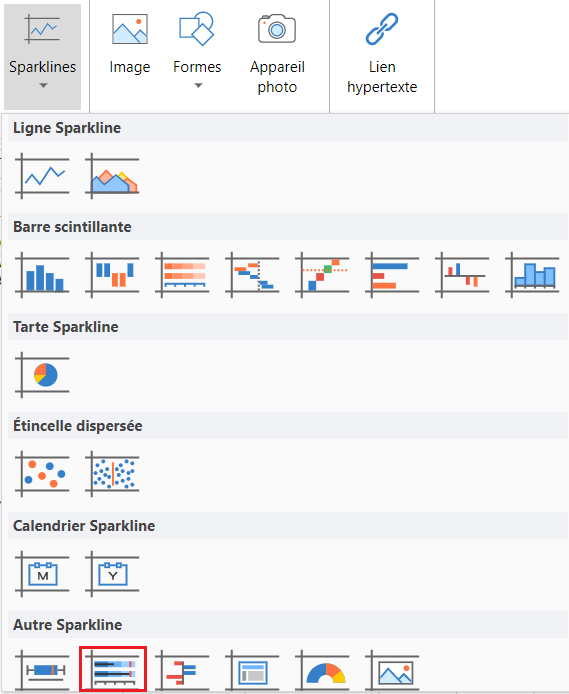Choose the area sparkline icon

(112, 176)
